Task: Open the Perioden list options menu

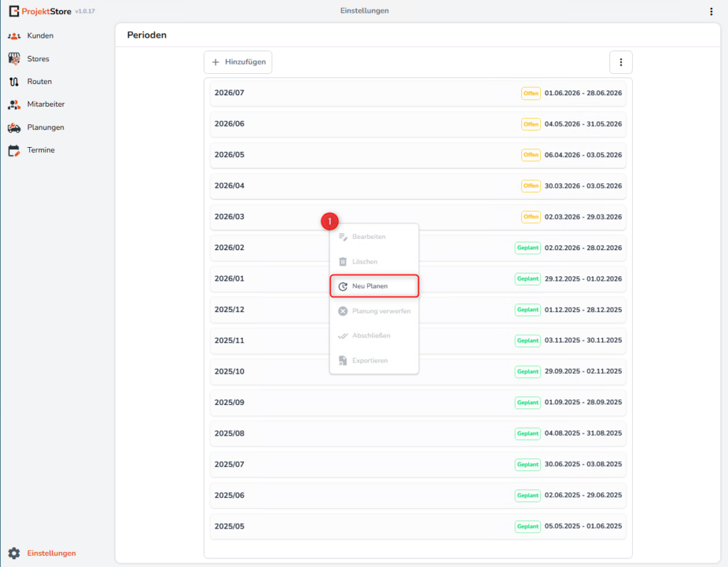Action: click(x=621, y=63)
